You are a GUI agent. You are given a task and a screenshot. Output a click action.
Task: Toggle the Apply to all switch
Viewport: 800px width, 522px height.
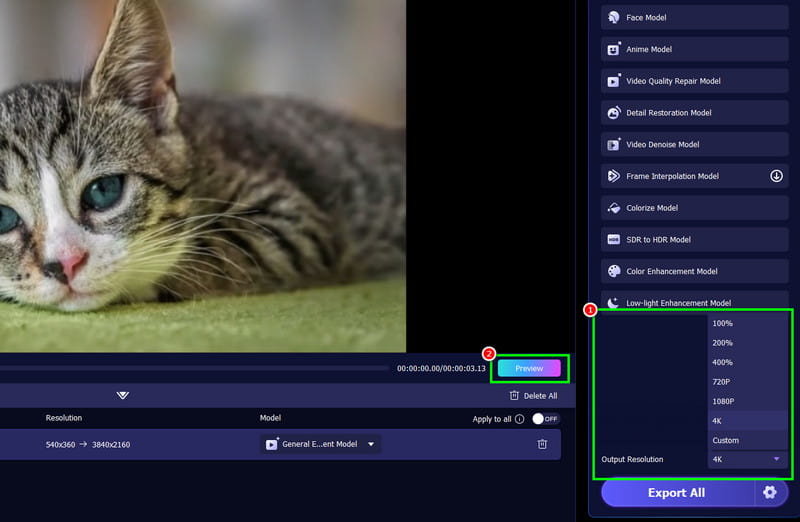545,419
